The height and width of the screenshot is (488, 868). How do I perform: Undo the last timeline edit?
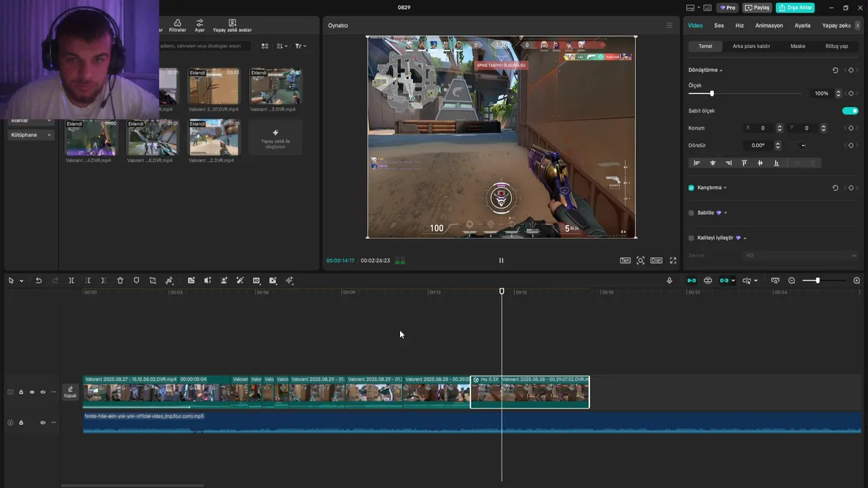pos(39,281)
